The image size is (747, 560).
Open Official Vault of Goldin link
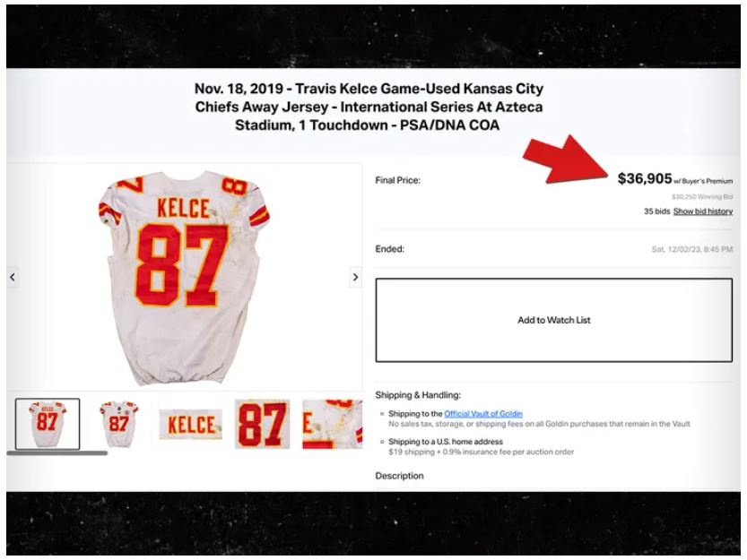click(x=483, y=414)
